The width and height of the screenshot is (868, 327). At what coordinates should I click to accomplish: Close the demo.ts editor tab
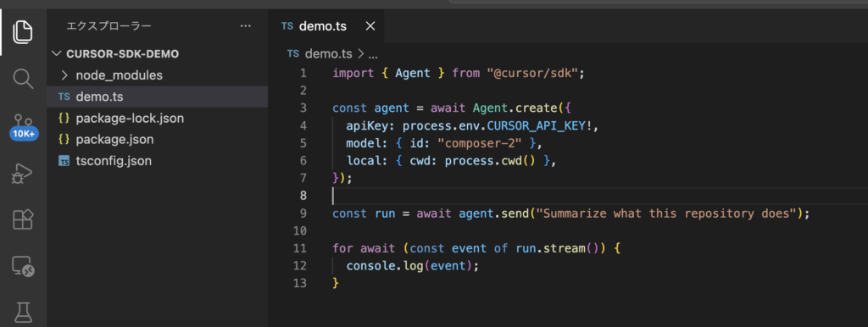coord(370,26)
